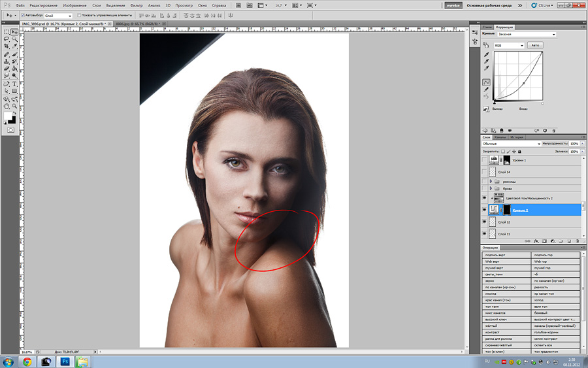This screenshot has height=368, width=588.
Task: Show the ресницы group
Action: point(485,182)
